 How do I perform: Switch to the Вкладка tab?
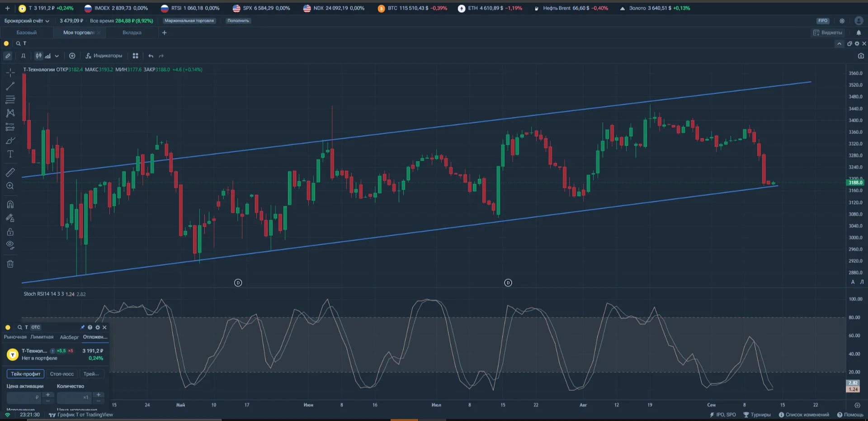(x=132, y=33)
